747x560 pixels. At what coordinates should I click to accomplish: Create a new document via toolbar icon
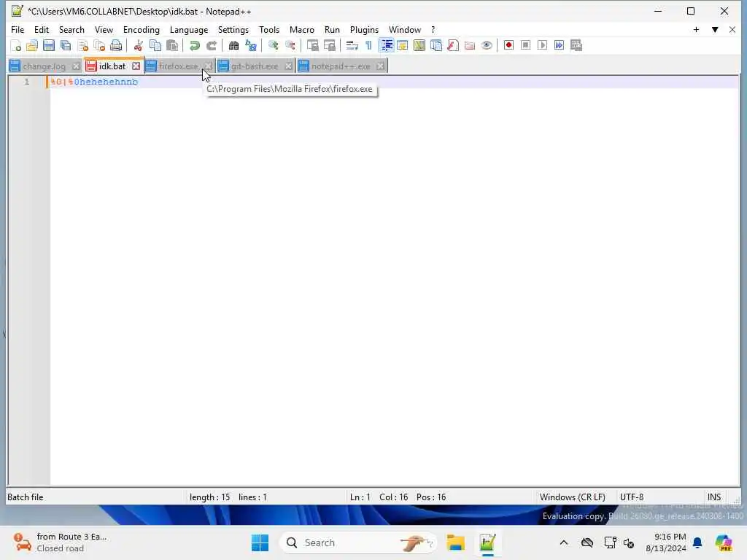click(16, 45)
